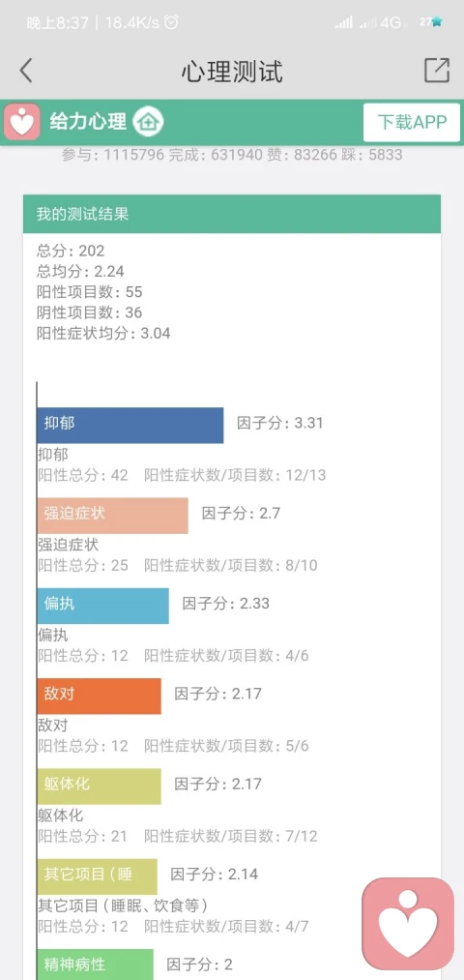The width and height of the screenshot is (464, 980).
Task: Click the 下载APP button
Action: coord(412,121)
